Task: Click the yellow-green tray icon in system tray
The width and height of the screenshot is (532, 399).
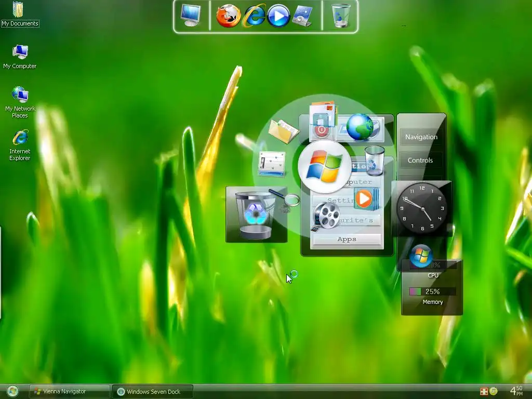Action: coord(494,391)
